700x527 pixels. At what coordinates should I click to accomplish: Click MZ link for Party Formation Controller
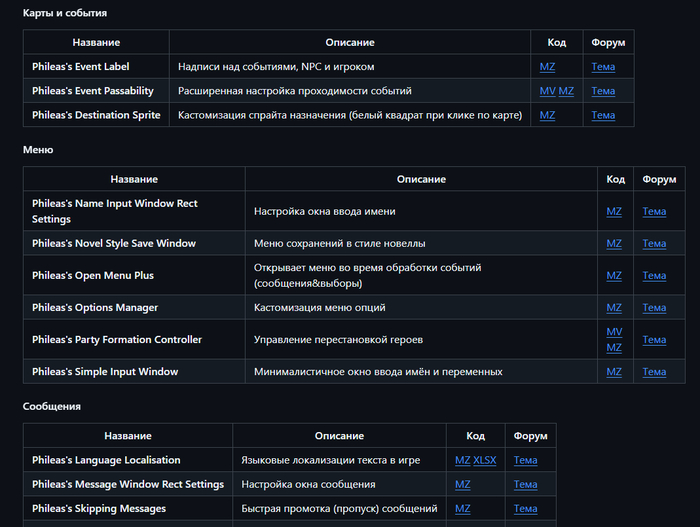click(x=614, y=348)
